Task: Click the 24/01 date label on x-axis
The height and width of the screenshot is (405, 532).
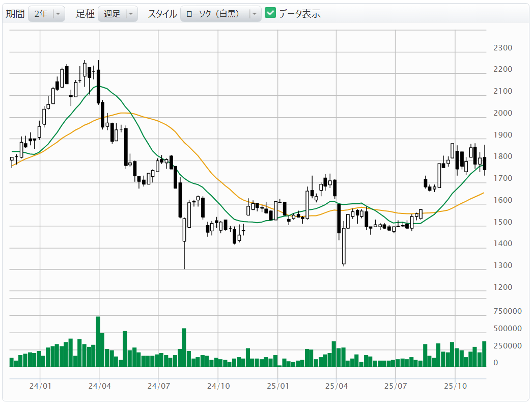Action: click(x=40, y=387)
